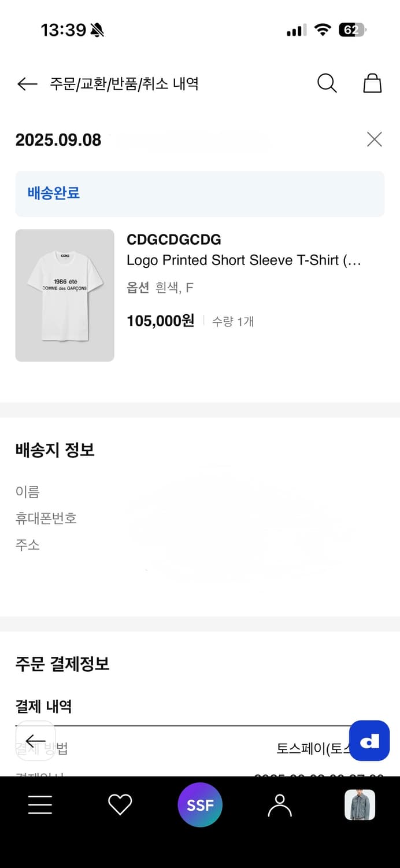Screen dimensions: 400x868
Task: Go to SSF home via center logo button
Action: tap(200, 804)
